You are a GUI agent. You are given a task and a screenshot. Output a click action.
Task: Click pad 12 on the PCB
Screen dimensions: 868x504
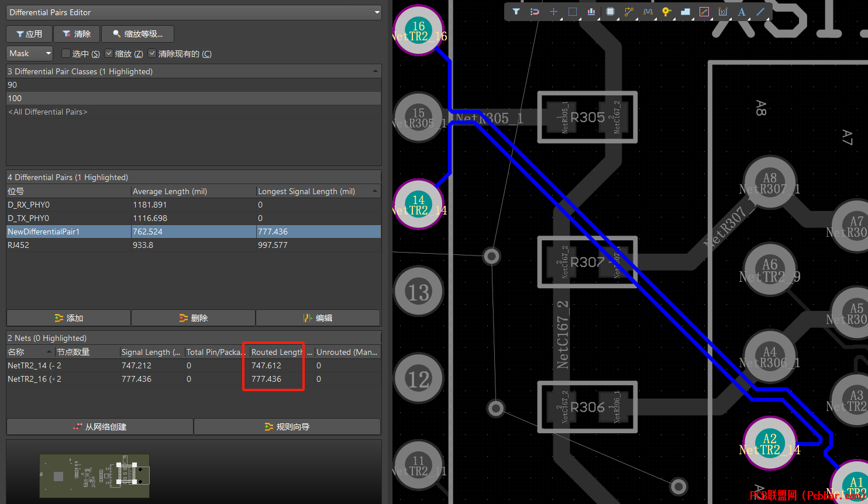tap(418, 379)
